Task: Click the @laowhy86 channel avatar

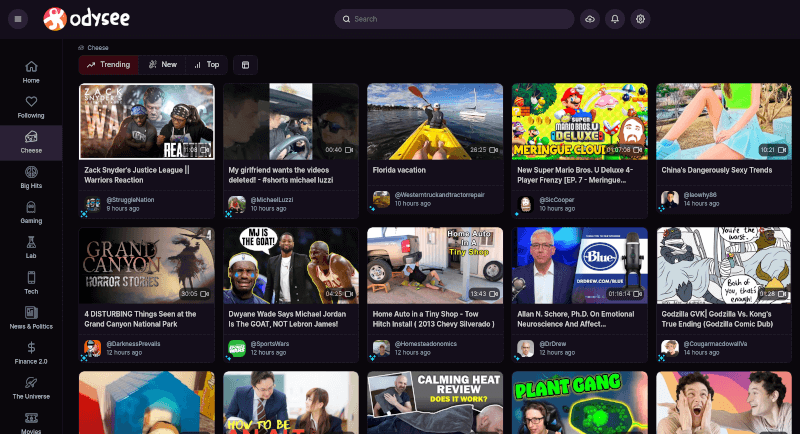Action: (x=670, y=199)
